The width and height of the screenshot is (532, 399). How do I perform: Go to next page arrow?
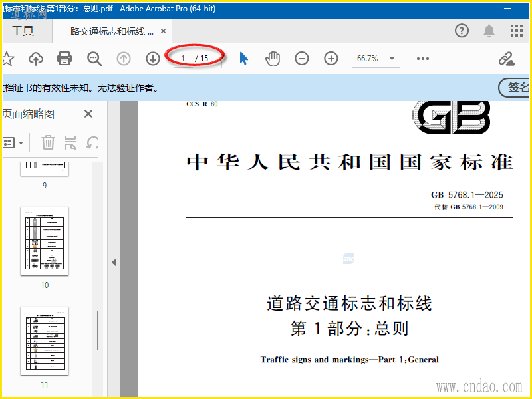click(153, 59)
